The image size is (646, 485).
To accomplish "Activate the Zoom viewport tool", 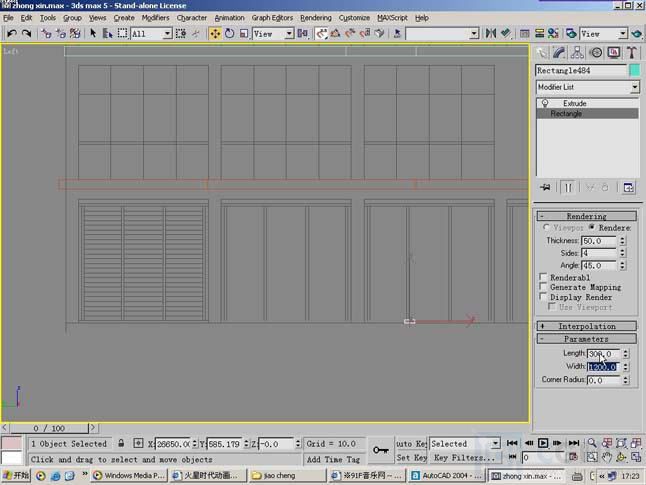I will pyautogui.click(x=592, y=443).
